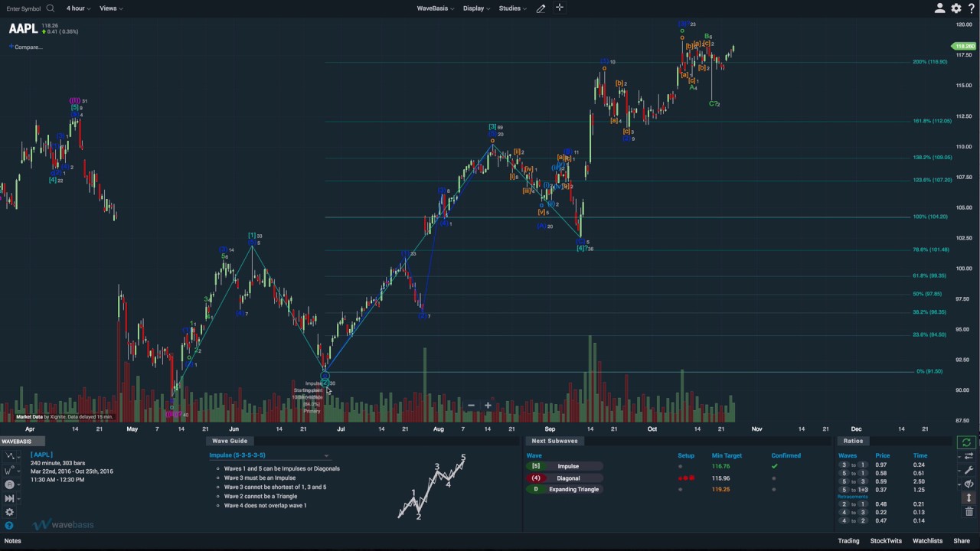Open the Display dropdown menu
This screenshot has height=551, width=980.
tap(476, 8)
